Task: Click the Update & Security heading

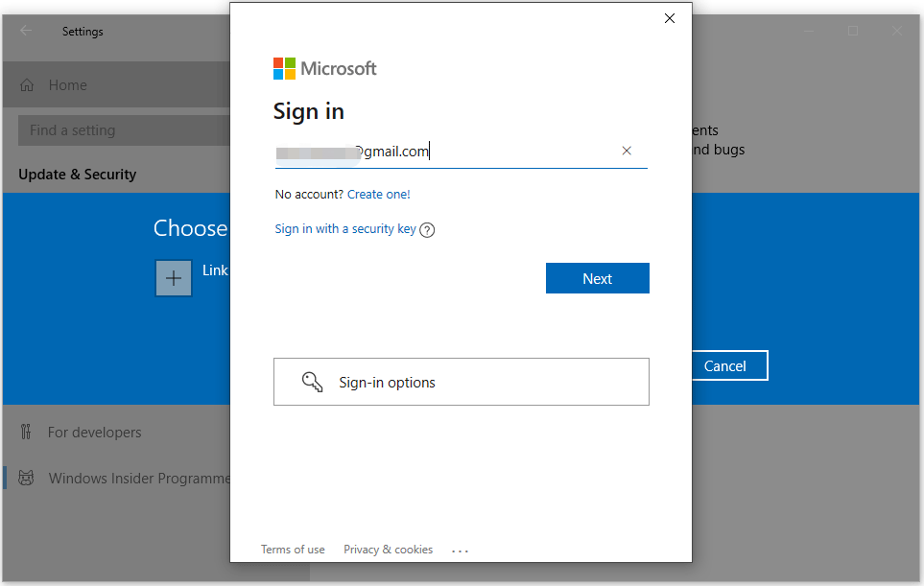Action: click(x=77, y=175)
